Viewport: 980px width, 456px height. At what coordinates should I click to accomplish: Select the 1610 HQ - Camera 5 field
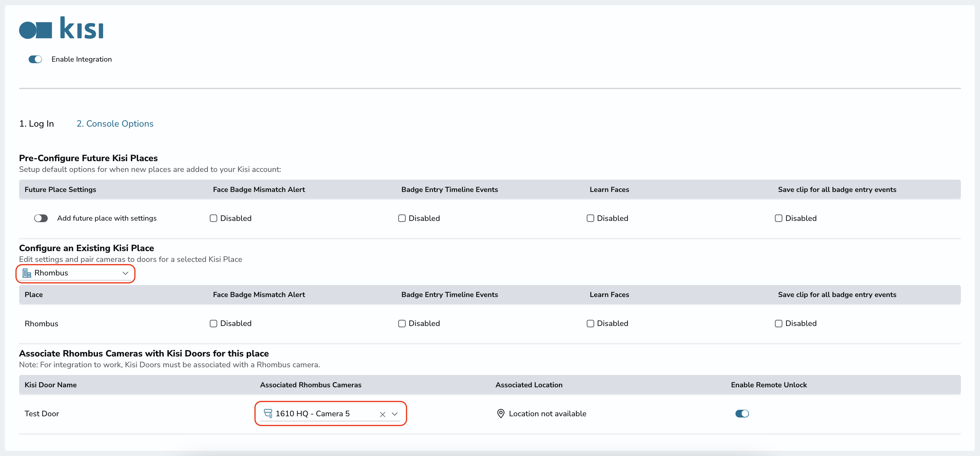pyautogui.click(x=330, y=413)
